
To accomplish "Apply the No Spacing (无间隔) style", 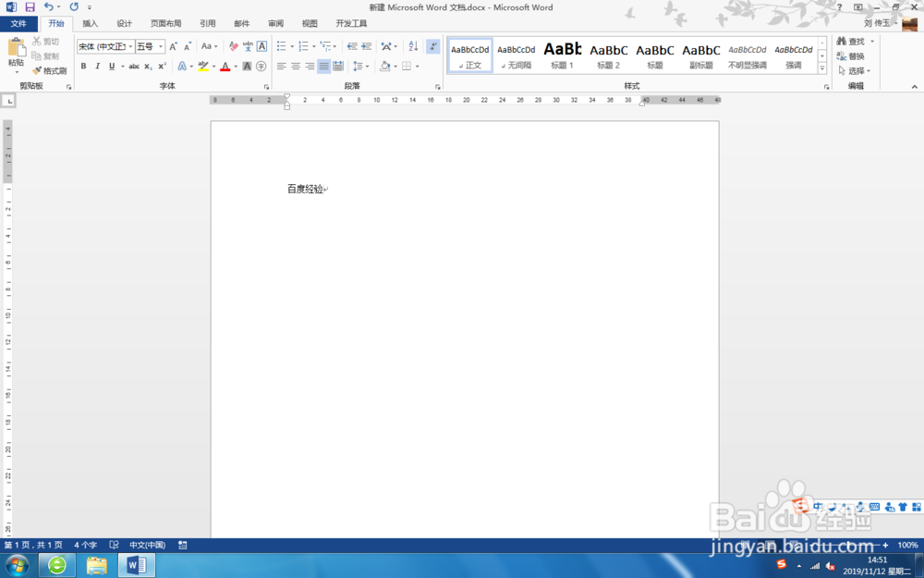I will coord(517,55).
